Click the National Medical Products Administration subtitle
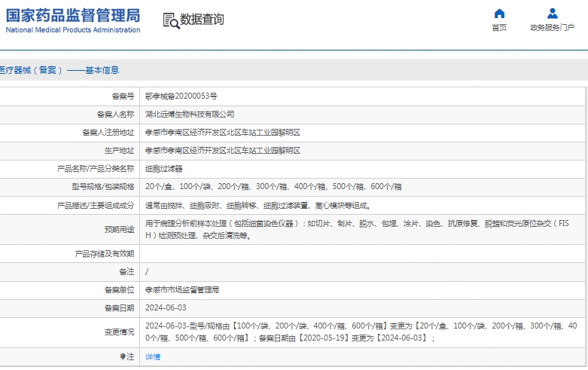 coord(73,30)
